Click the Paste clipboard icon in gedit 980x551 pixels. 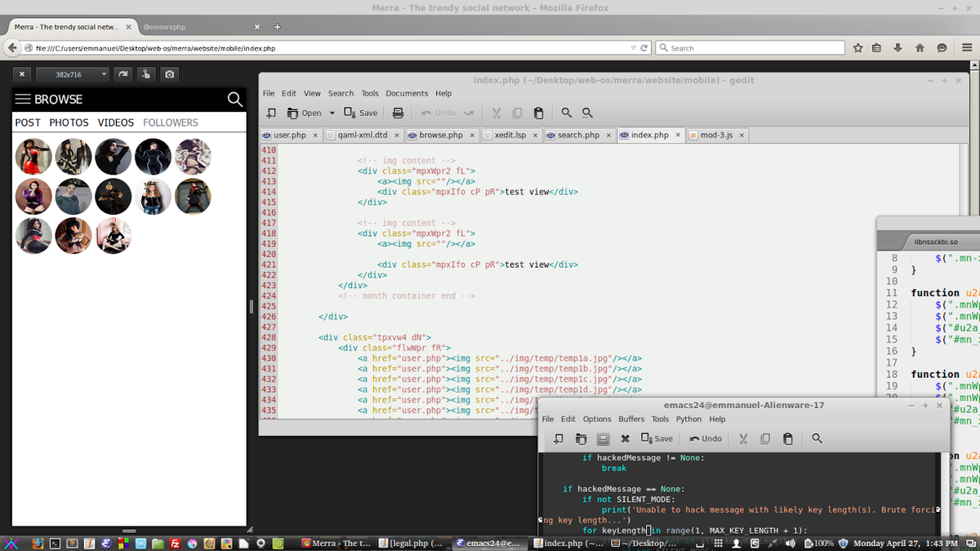[538, 113]
